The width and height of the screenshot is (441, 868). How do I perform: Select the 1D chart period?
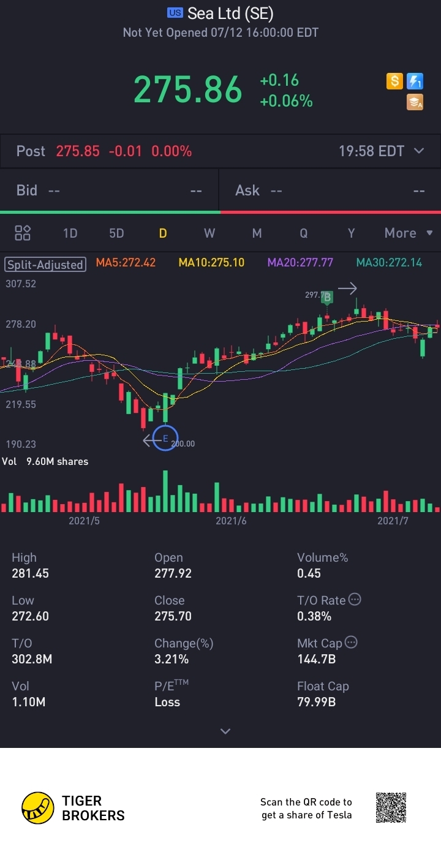tap(70, 233)
